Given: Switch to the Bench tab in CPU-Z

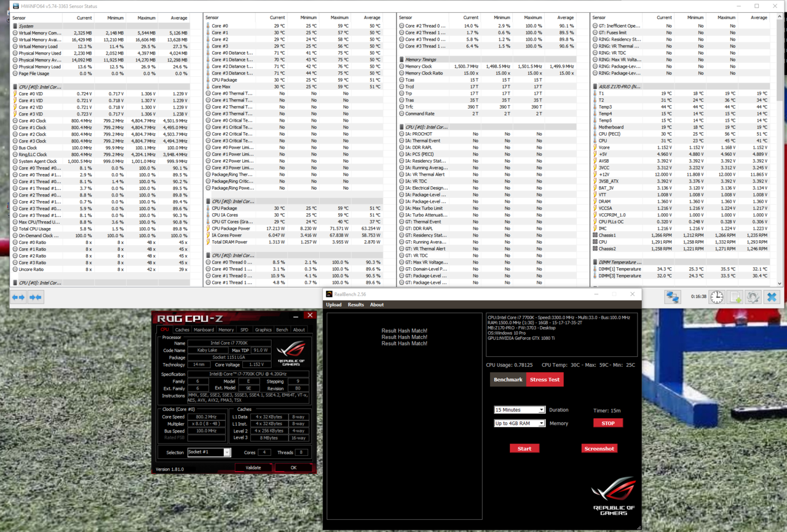Looking at the screenshot, I should tap(282, 330).
